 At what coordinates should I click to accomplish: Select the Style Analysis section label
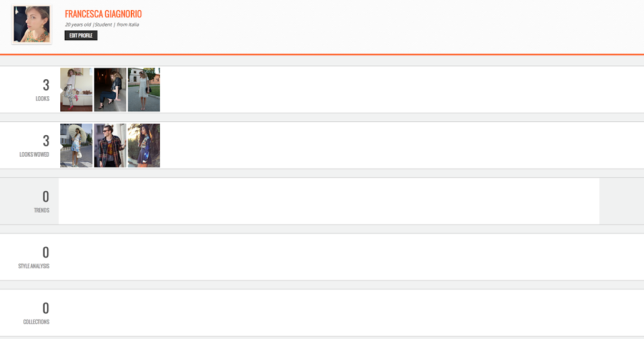pyautogui.click(x=34, y=266)
